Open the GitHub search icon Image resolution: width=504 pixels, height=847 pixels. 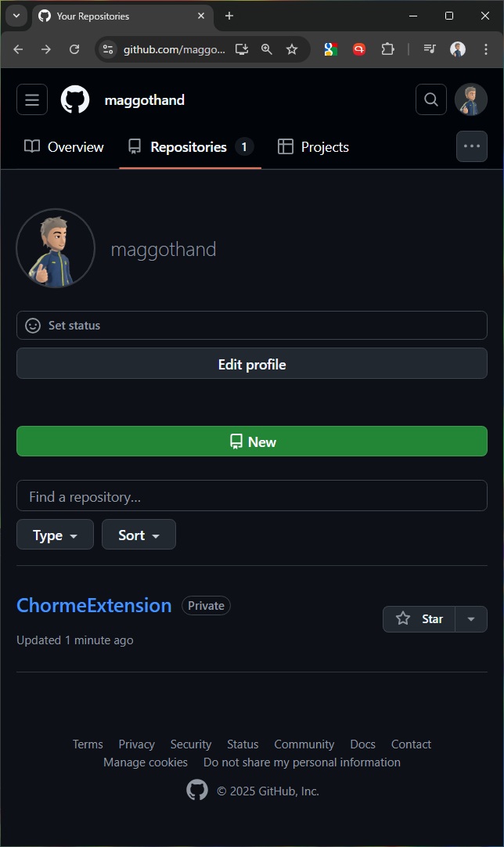(x=431, y=99)
